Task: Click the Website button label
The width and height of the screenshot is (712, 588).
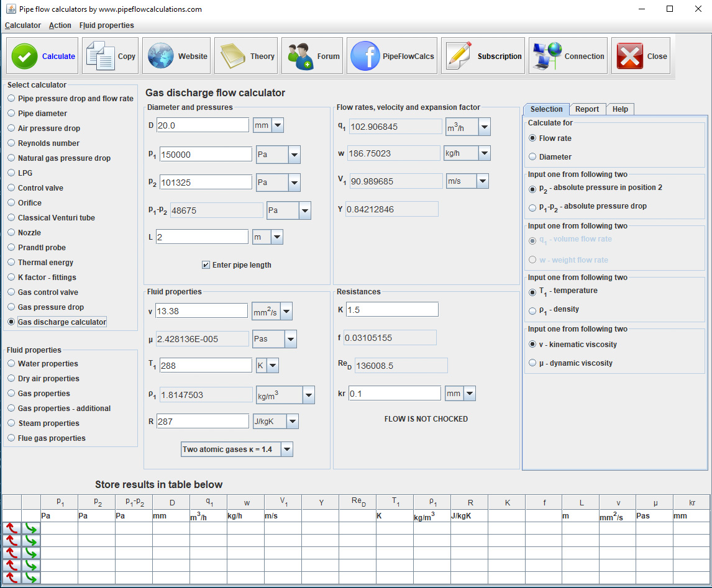Action: point(193,57)
